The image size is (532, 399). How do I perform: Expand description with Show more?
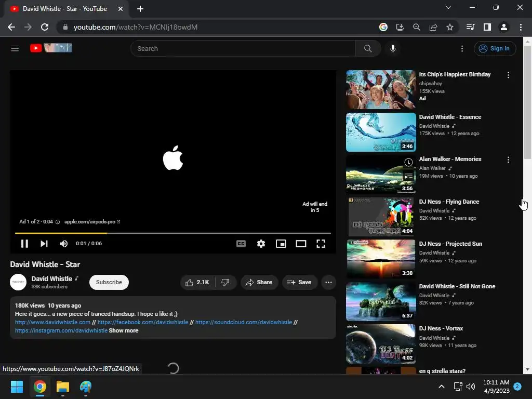124,330
